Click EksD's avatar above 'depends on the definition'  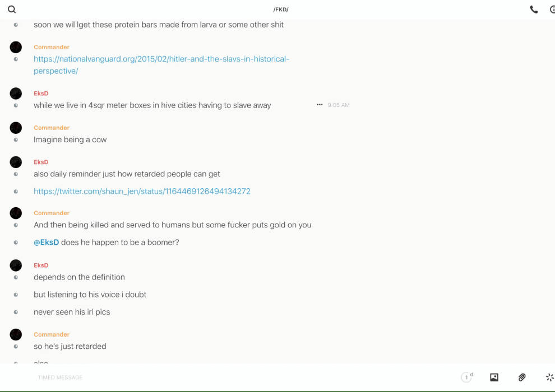point(16,265)
